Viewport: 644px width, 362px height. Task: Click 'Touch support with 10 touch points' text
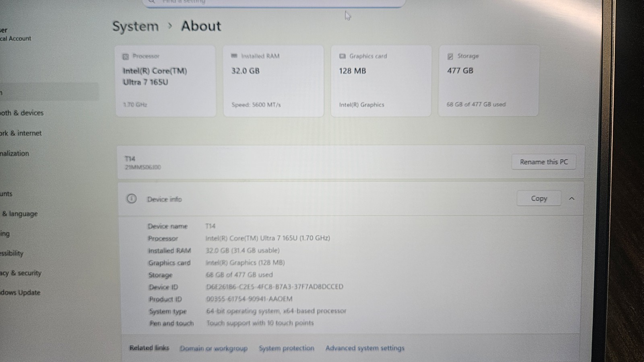(x=260, y=323)
